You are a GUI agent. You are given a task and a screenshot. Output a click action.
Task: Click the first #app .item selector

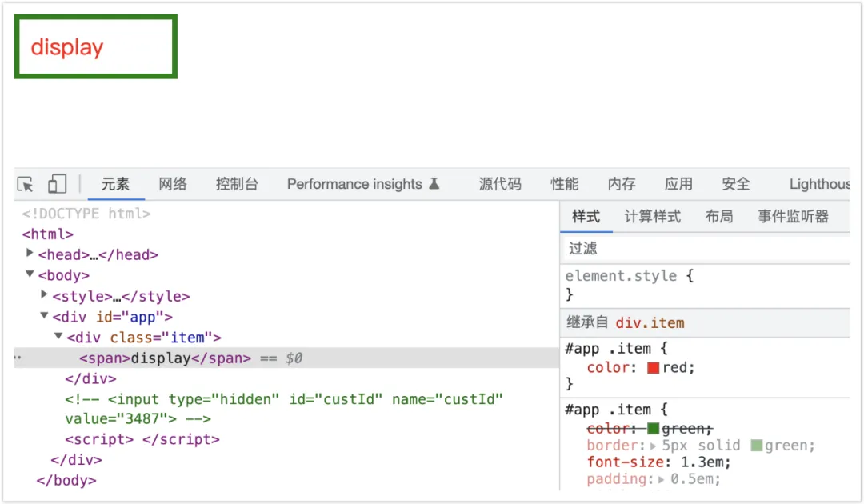[609, 349]
